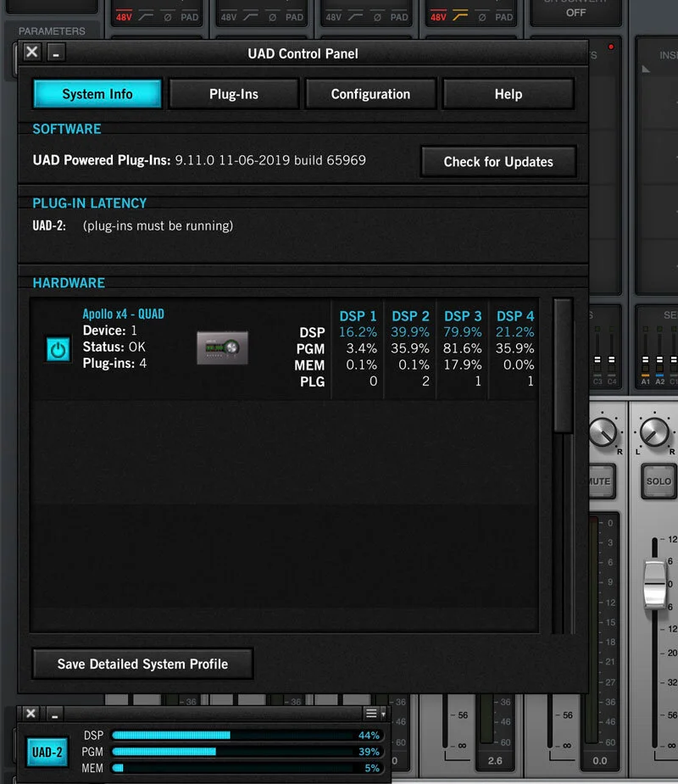This screenshot has height=784, width=678.
Task: Close the UAD meter window
Action: (x=31, y=714)
